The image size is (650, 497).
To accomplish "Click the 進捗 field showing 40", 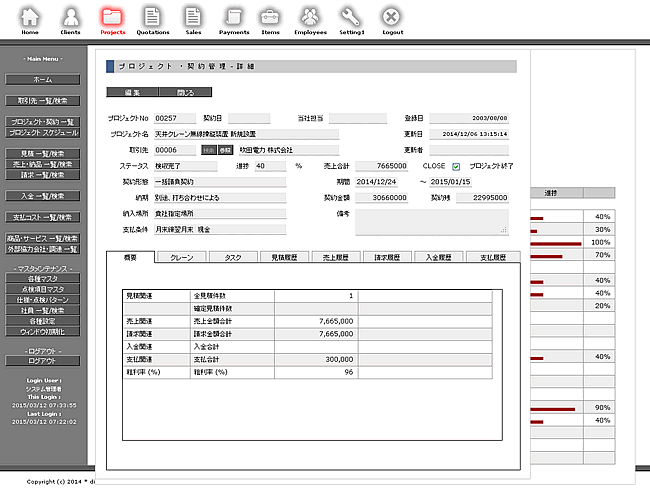I will (270, 166).
